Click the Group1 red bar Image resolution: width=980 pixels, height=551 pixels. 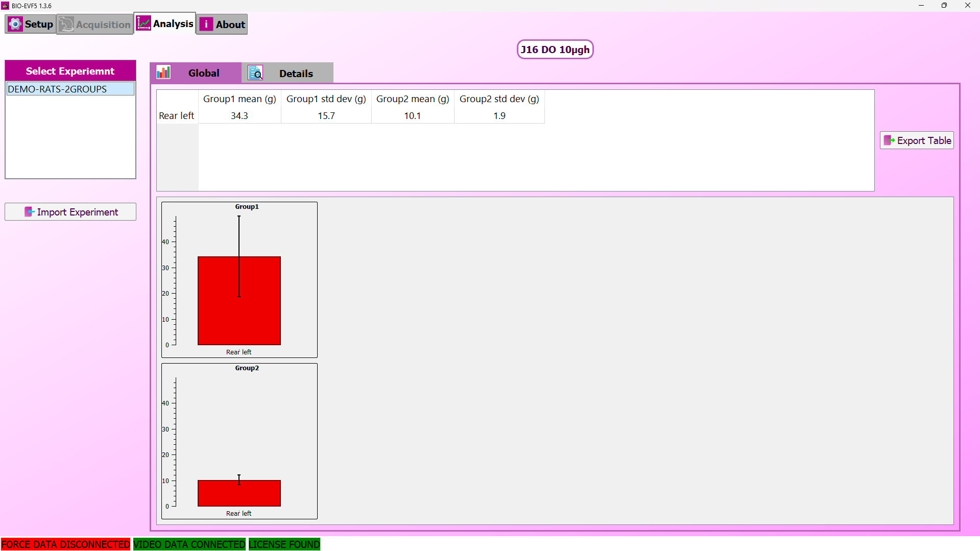click(x=220, y=317)
